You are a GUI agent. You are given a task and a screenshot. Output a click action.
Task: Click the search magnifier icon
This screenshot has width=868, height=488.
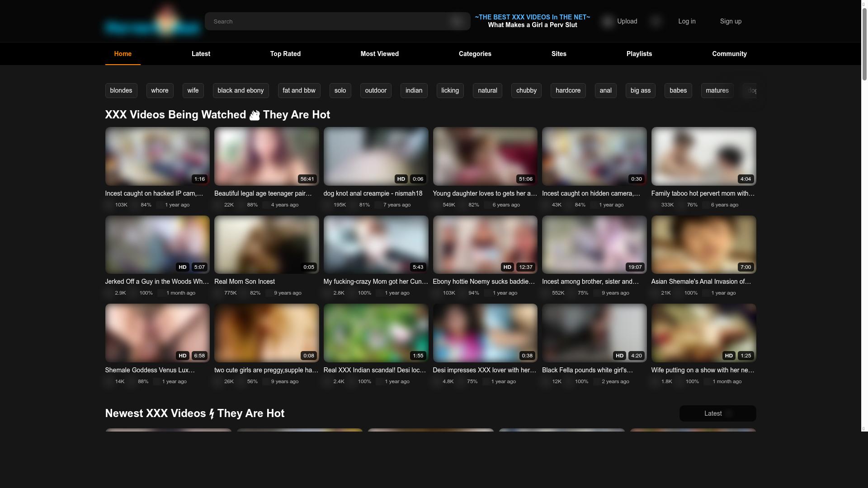pyautogui.click(x=457, y=21)
